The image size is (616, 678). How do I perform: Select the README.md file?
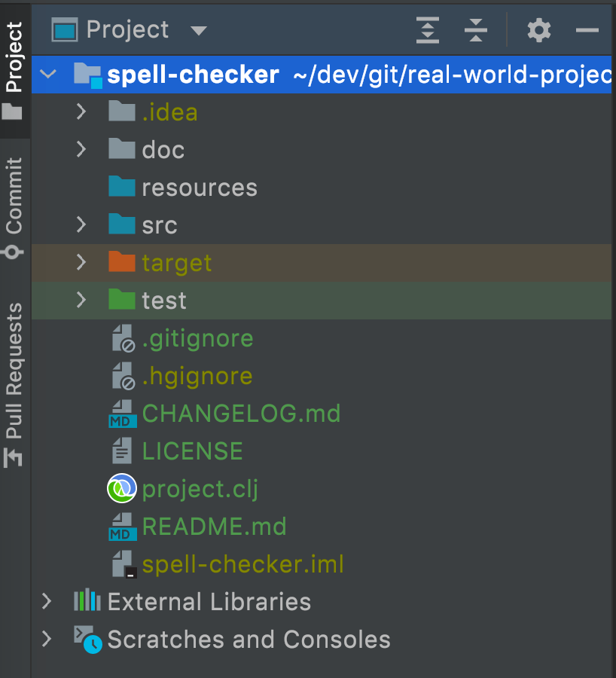coord(214,527)
